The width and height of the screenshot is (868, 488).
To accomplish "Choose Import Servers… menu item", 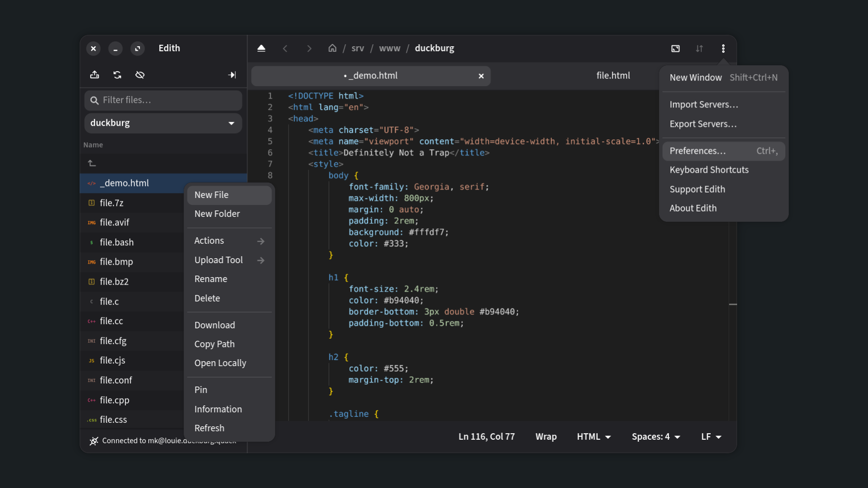I will (x=724, y=104).
